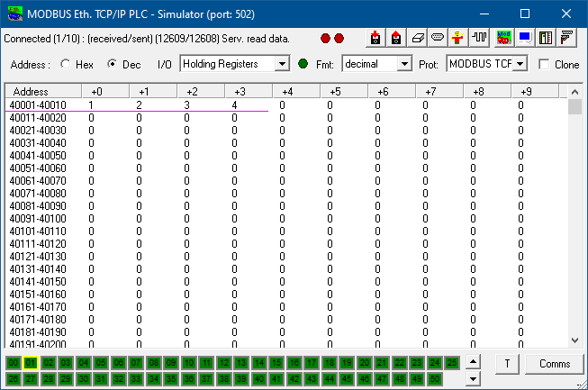Select station 10 indicator
588x390 pixels.
coord(189,363)
